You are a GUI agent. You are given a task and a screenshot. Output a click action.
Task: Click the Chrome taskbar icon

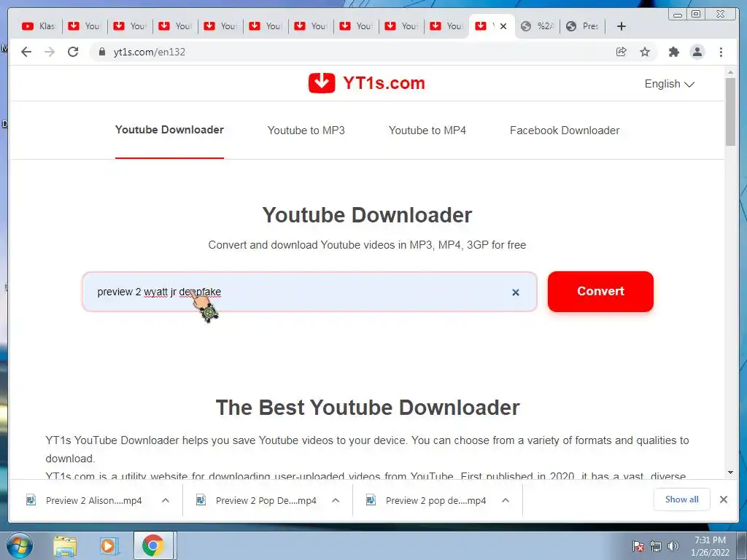(x=153, y=545)
